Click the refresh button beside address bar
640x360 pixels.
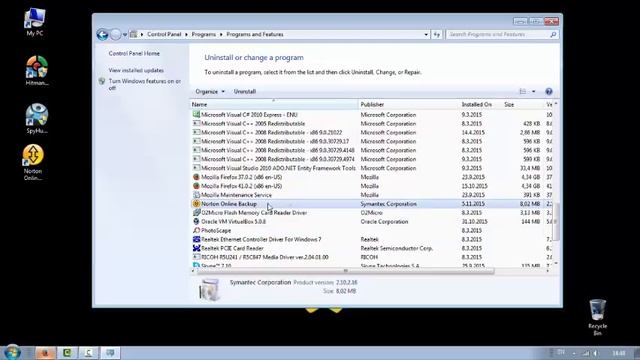[x=437, y=35]
